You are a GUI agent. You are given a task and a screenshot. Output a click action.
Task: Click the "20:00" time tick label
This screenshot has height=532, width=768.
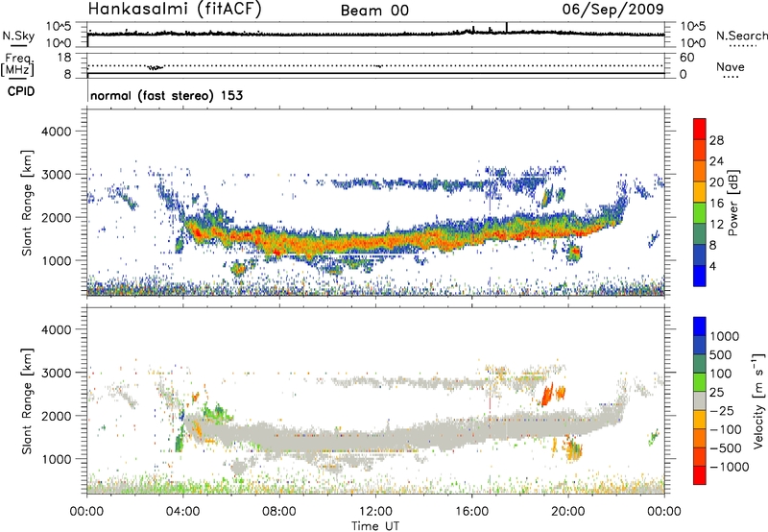pyautogui.click(x=568, y=512)
